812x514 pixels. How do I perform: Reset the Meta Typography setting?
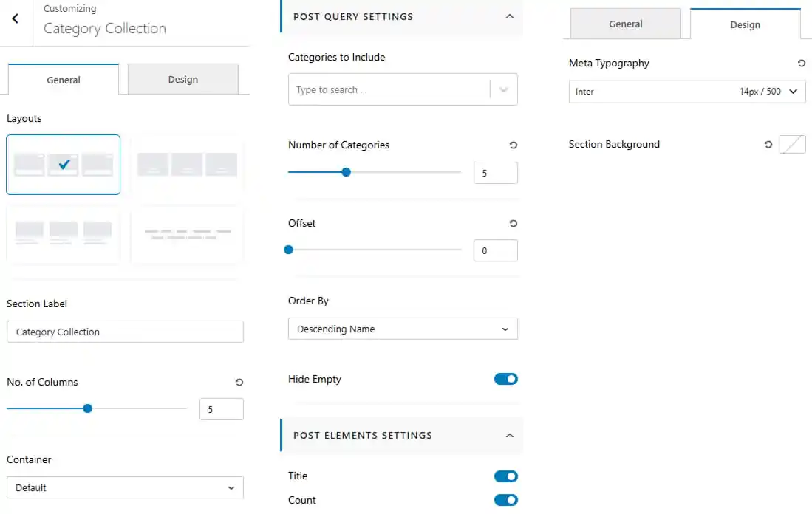tap(801, 64)
